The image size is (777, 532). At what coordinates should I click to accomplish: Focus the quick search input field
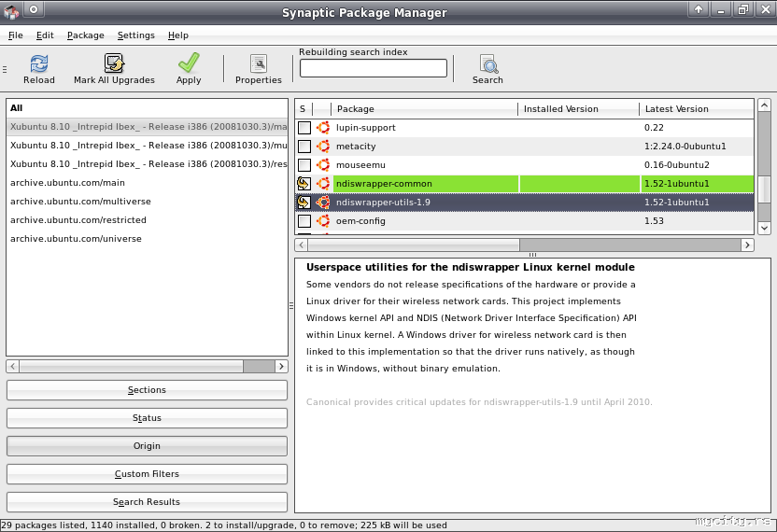click(x=374, y=68)
